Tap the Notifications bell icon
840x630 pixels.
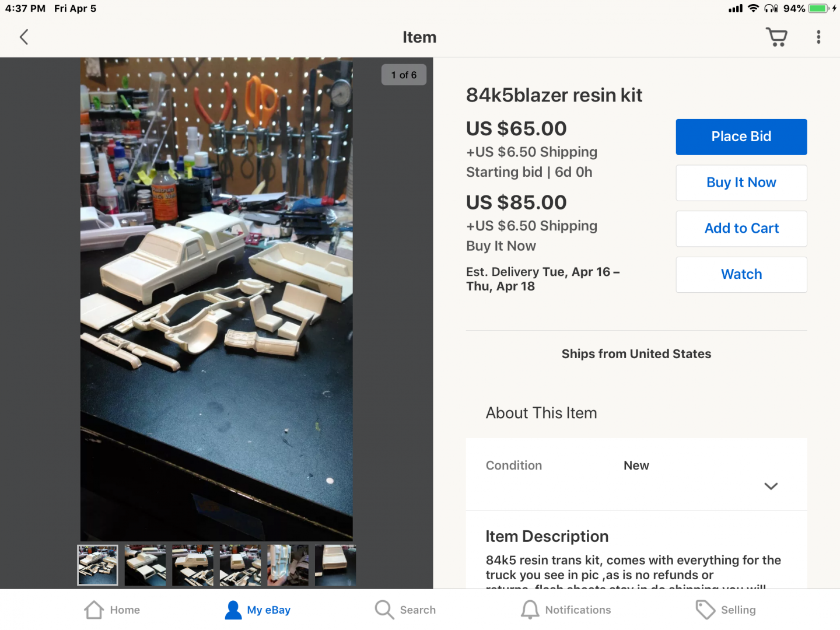coord(530,610)
